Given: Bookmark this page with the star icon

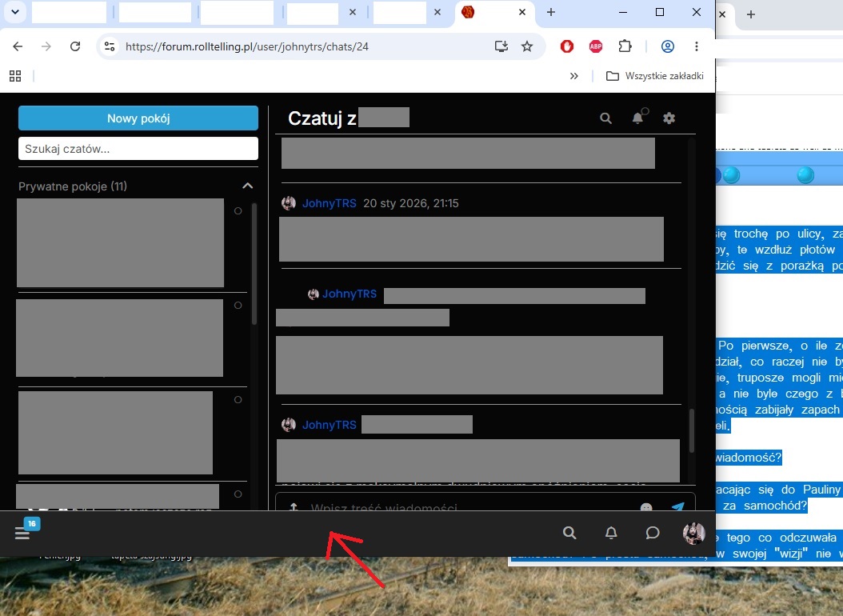Looking at the screenshot, I should tap(527, 46).
